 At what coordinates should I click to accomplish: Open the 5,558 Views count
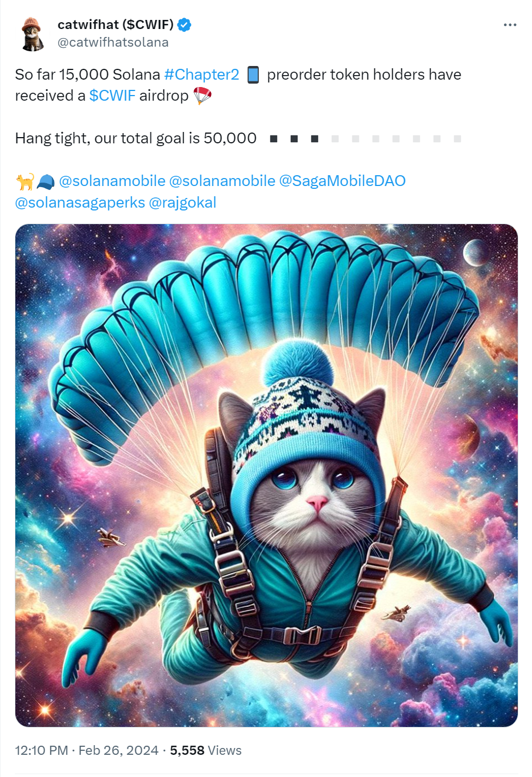pyautogui.click(x=206, y=750)
